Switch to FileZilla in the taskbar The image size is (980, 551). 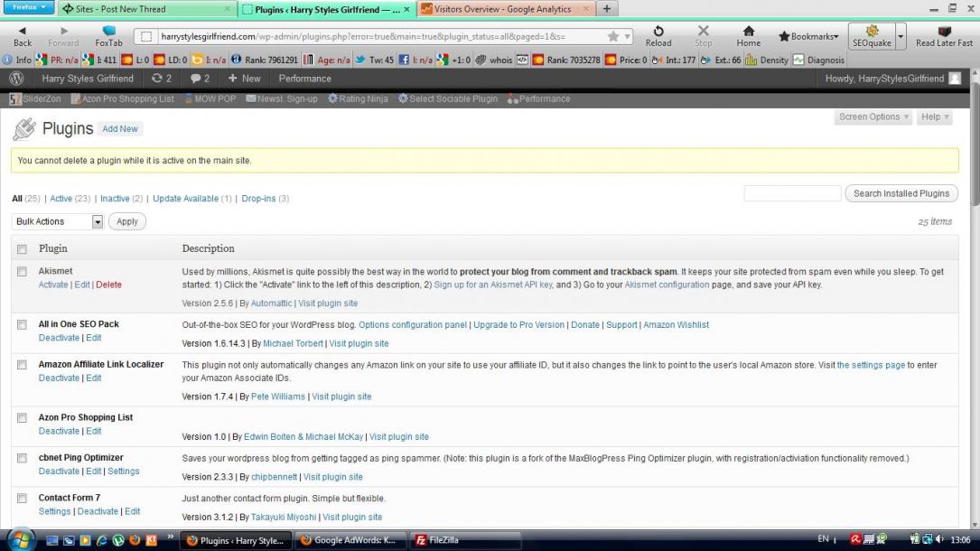465,540
